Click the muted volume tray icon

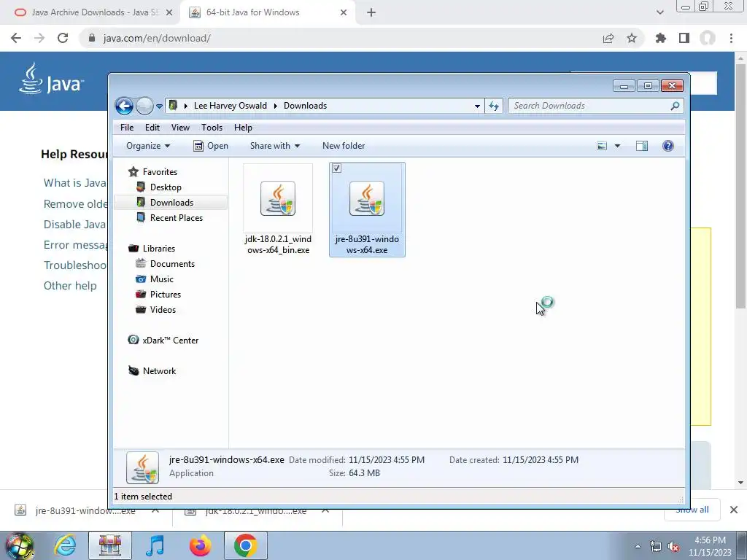[673, 547]
